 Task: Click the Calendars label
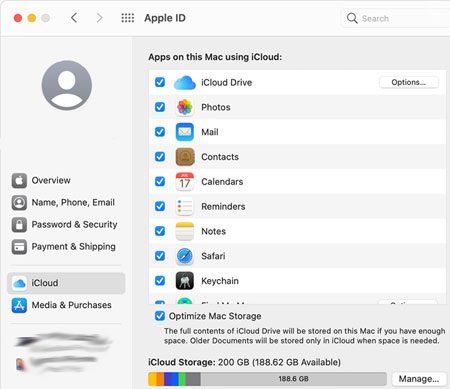click(x=222, y=182)
